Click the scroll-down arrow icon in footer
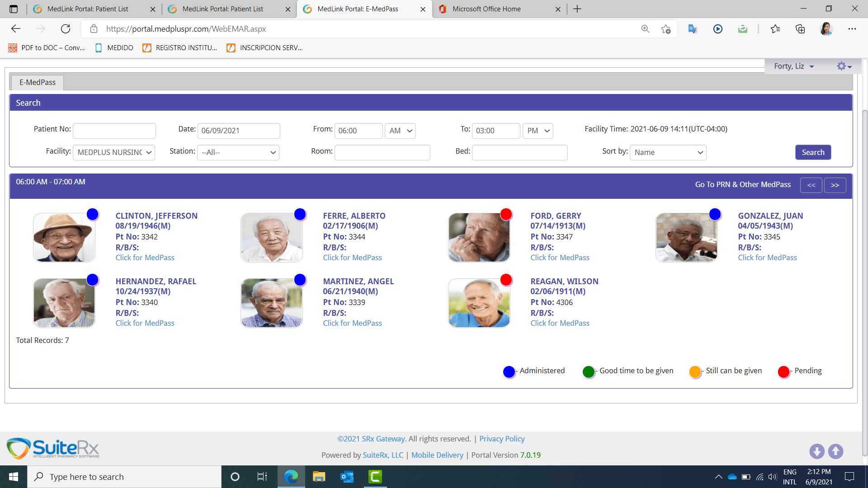Viewport: 868px width, 488px height. [x=816, y=451]
